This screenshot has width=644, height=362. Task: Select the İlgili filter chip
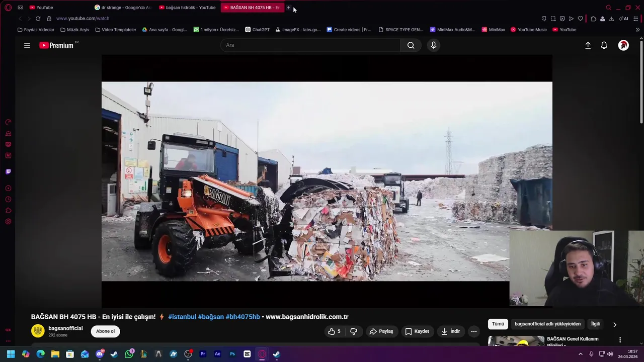click(595, 324)
